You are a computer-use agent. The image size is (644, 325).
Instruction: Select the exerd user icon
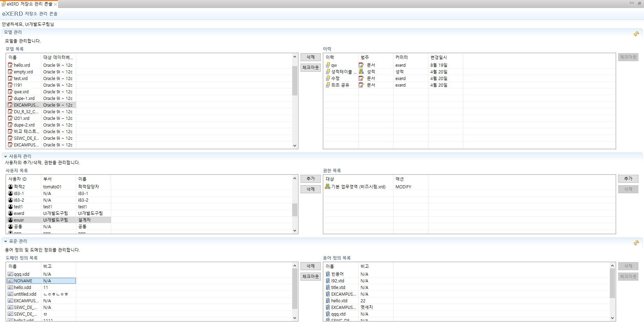10,213
